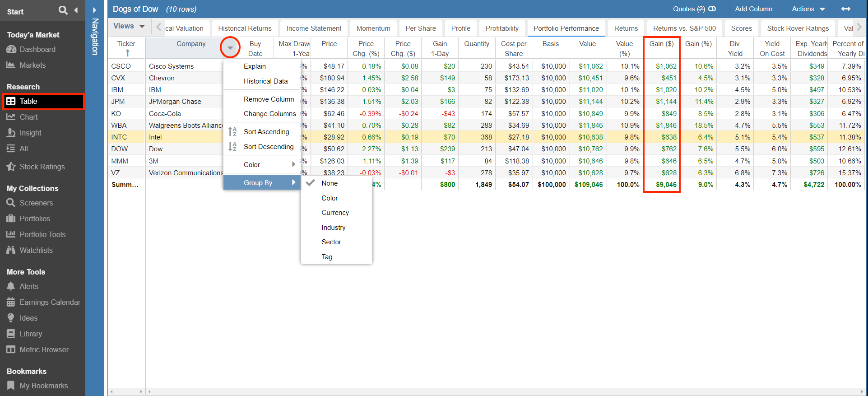The width and height of the screenshot is (868, 396).
Task: Click the Start button
Action: pyautogui.click(x=15, y=12)
